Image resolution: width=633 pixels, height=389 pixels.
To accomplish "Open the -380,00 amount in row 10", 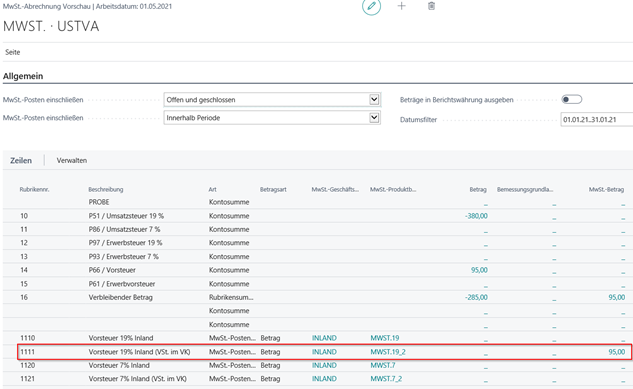I will [x=476, y=216].
